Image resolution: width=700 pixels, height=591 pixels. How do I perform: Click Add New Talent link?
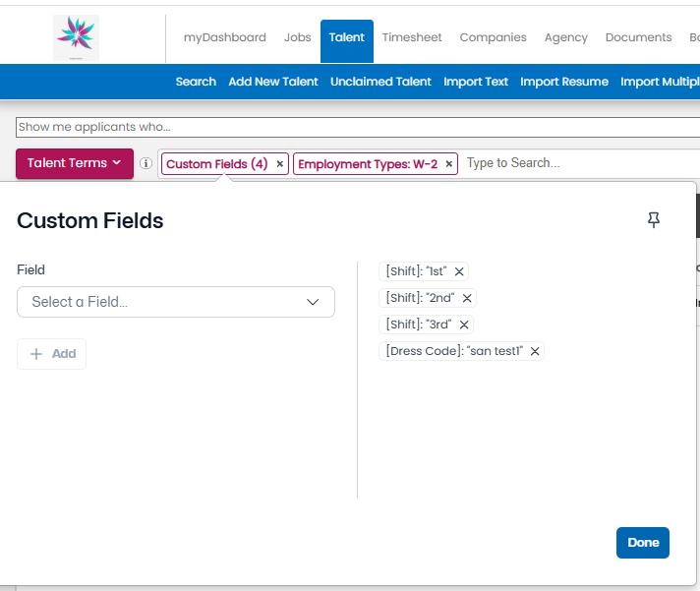pos(273,82)
